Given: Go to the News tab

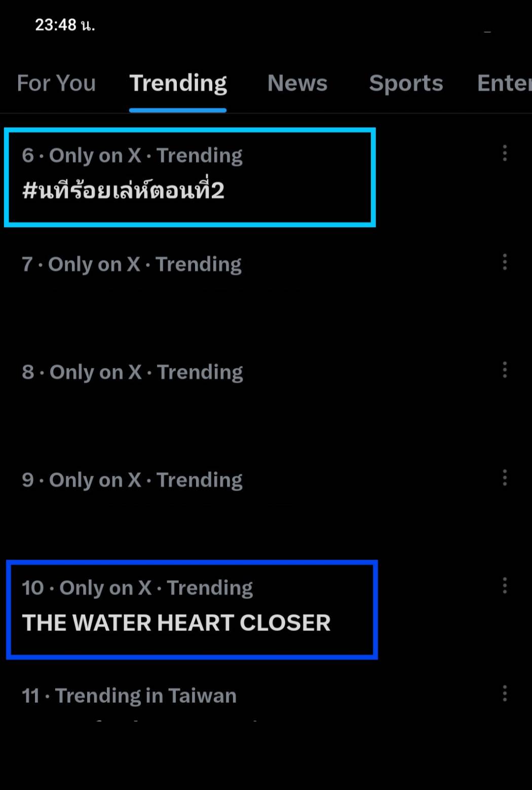Looking at the screenshot, I should click(x=297, y=83).
